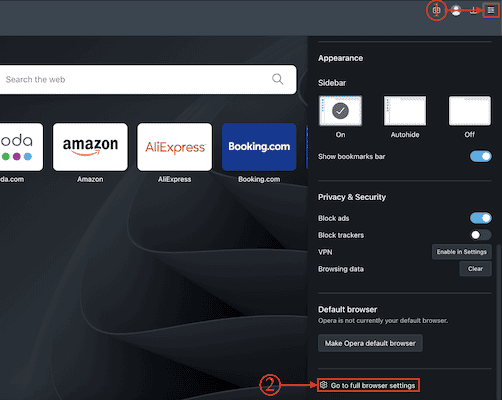Clear browsing data
Viewport: 502px width, 400px height.
(x=475, y=269)
